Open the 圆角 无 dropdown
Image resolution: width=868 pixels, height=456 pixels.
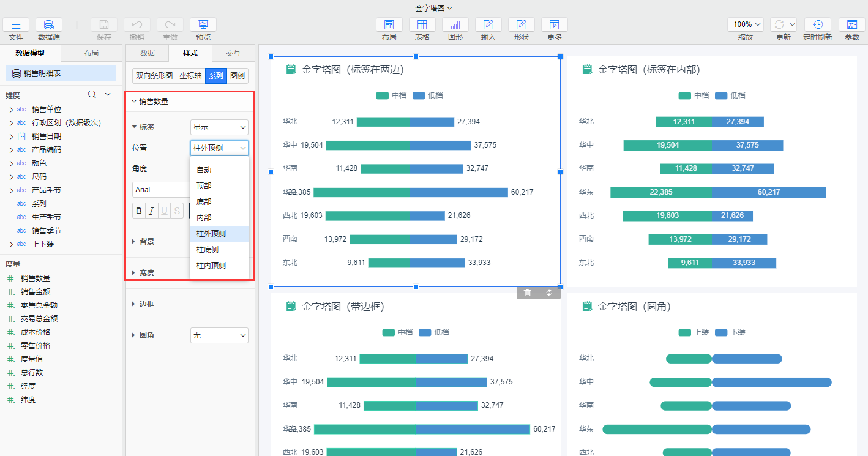pos(219,335)
